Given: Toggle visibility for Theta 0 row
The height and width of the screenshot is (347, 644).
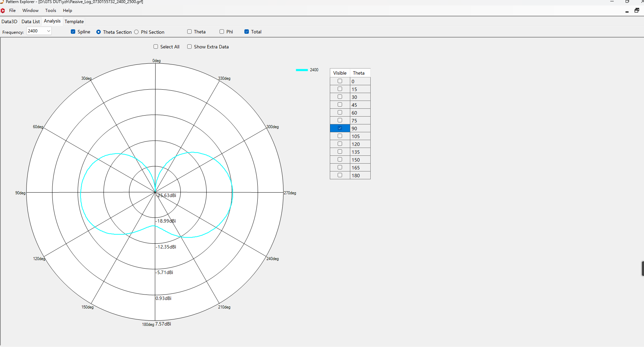Looking at the screenshot, I should (x=340, y=81).
